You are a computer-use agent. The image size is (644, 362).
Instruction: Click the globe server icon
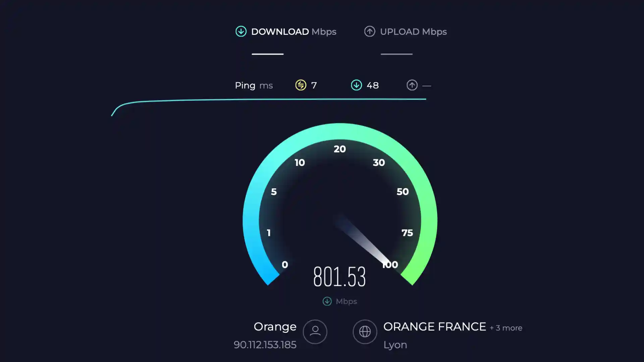tap(365, 332)
